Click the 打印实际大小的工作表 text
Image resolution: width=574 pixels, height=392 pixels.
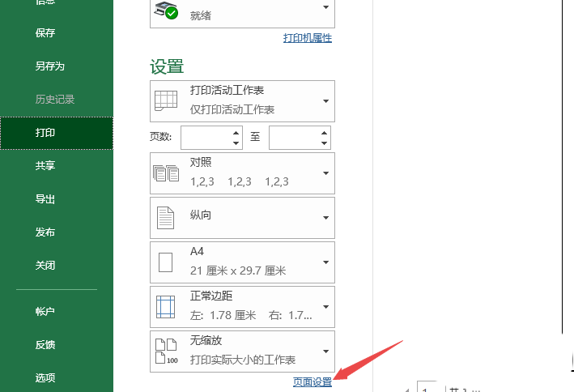(x=242, y=360)
